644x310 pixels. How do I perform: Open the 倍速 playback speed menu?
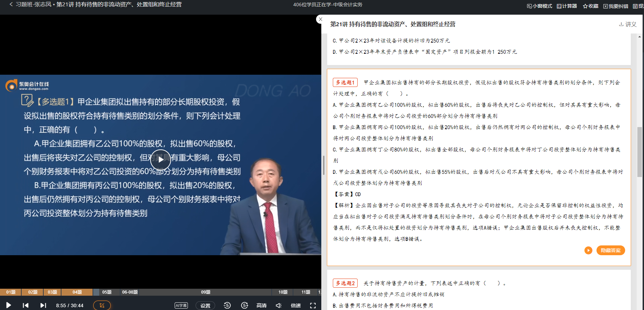tap(295, 305)
